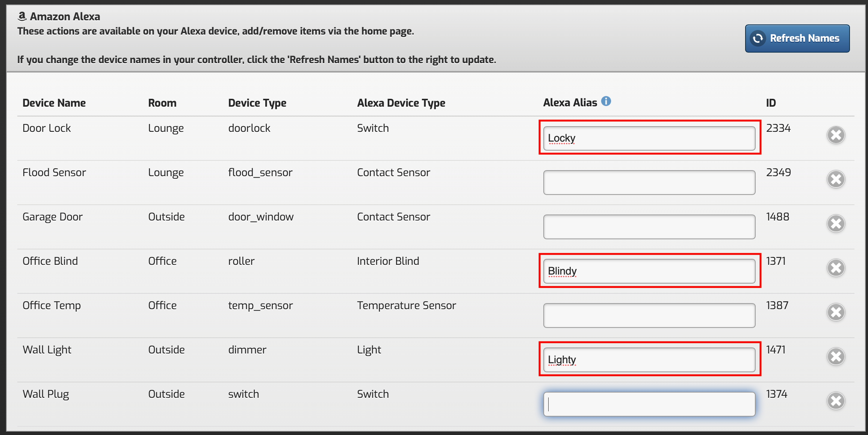Remove the Garage Door entry
The image size is (868, 435).
tap(836, 224)
